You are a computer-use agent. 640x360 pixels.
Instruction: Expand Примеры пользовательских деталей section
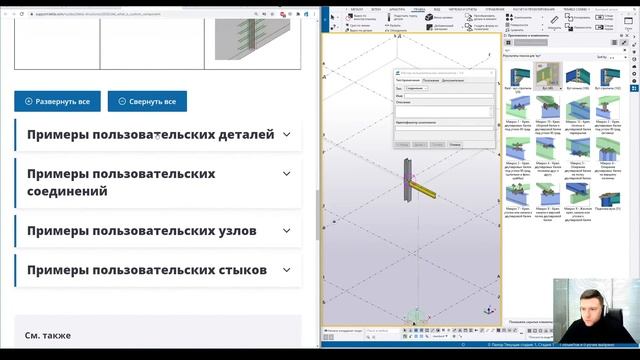159,134
